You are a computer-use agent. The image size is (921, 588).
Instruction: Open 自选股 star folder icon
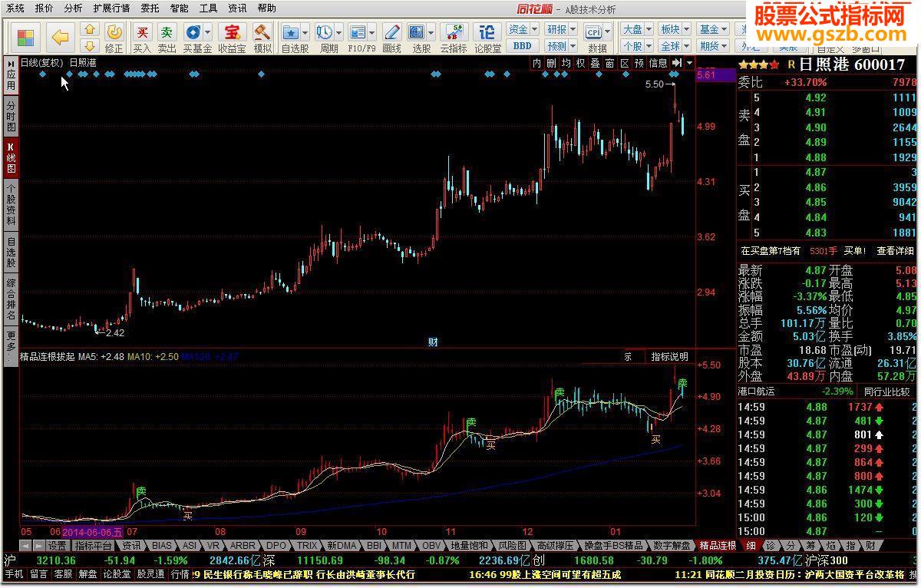pos(291,32)
